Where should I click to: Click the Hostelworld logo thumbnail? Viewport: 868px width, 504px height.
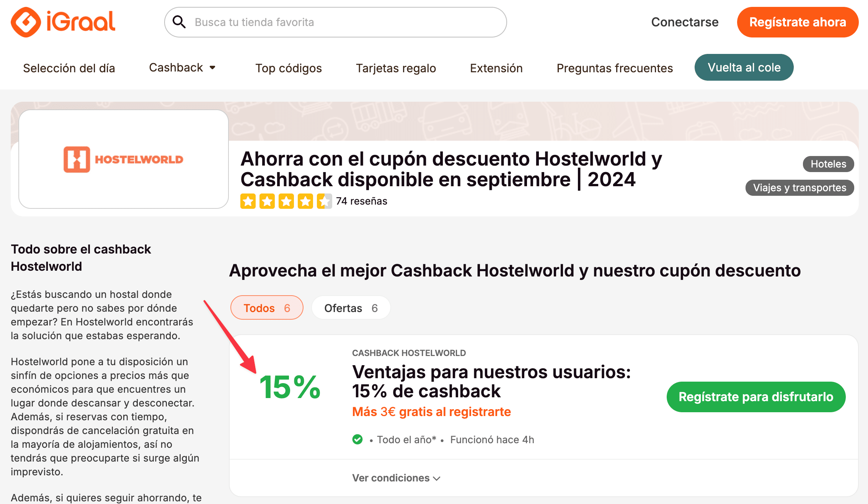pyautogui.click(x=123, y=159)
